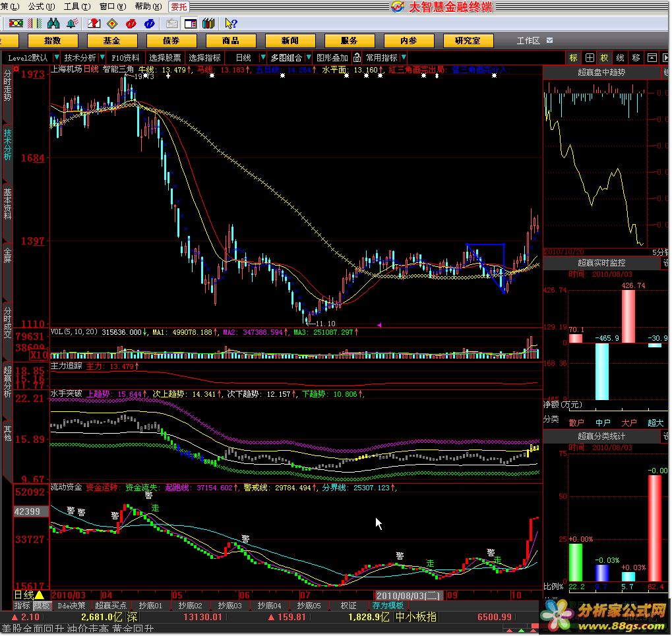Open the books library icon
The image size is (672, 636).
(208, 24)
